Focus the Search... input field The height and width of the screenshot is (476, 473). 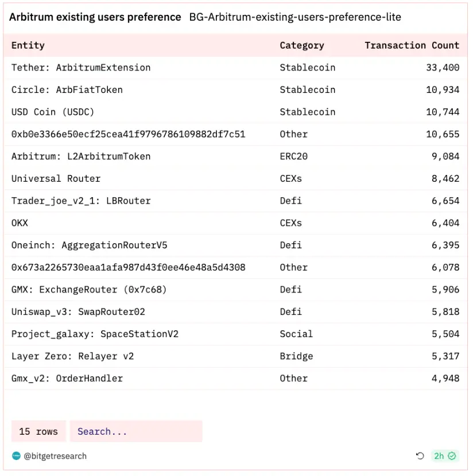[136, 431]
